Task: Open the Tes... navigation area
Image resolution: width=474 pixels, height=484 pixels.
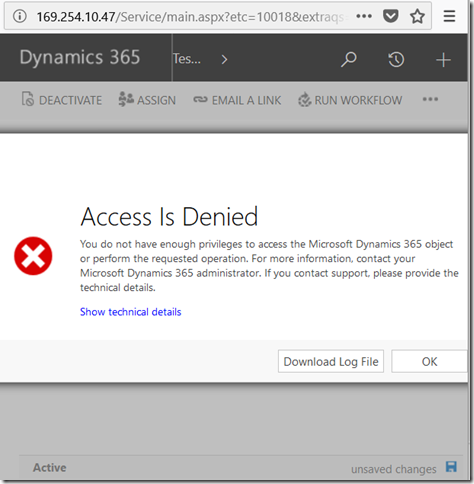Action: [187, 59]
